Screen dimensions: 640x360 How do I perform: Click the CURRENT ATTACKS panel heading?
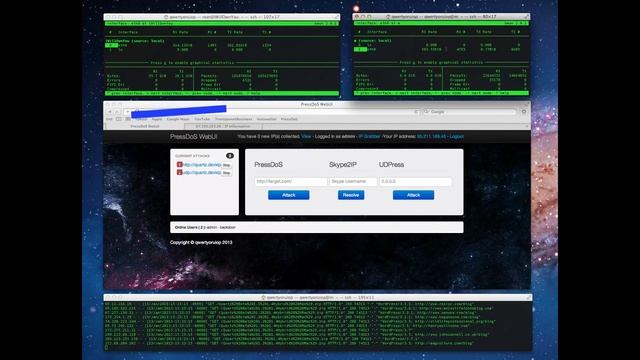[192, 156]
